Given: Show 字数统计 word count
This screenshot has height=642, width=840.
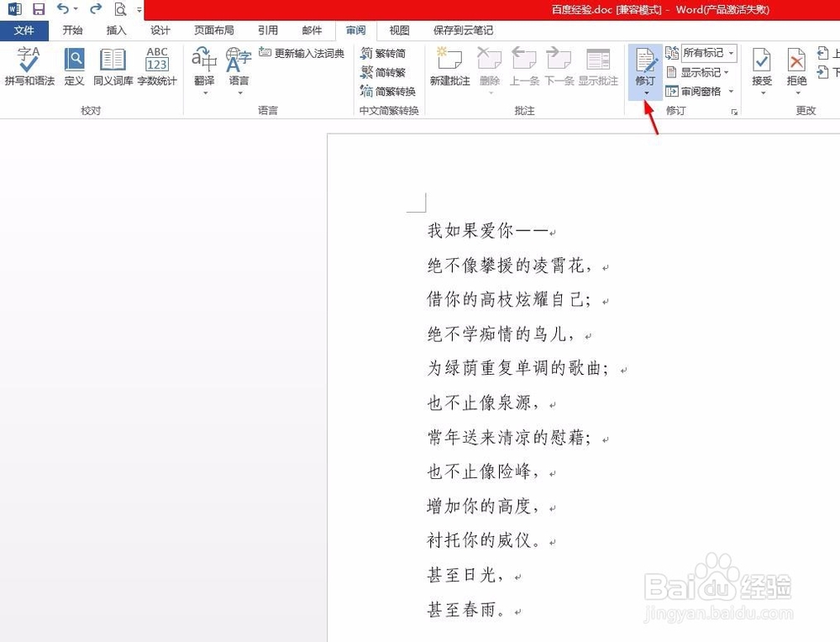Looking at the screenshot, I should [x=157, y=66].
